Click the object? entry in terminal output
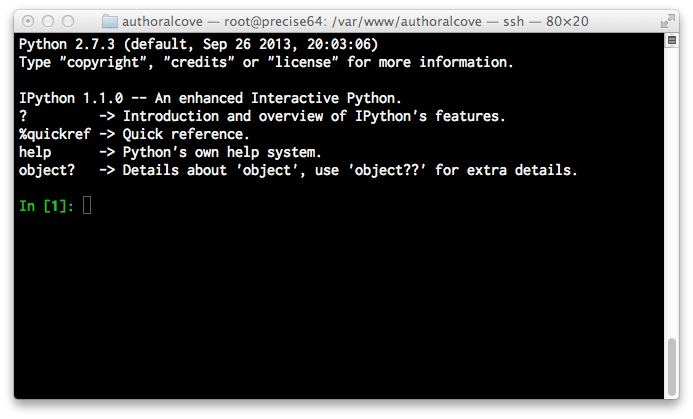 pyautogui.click(x=48, y=170)
